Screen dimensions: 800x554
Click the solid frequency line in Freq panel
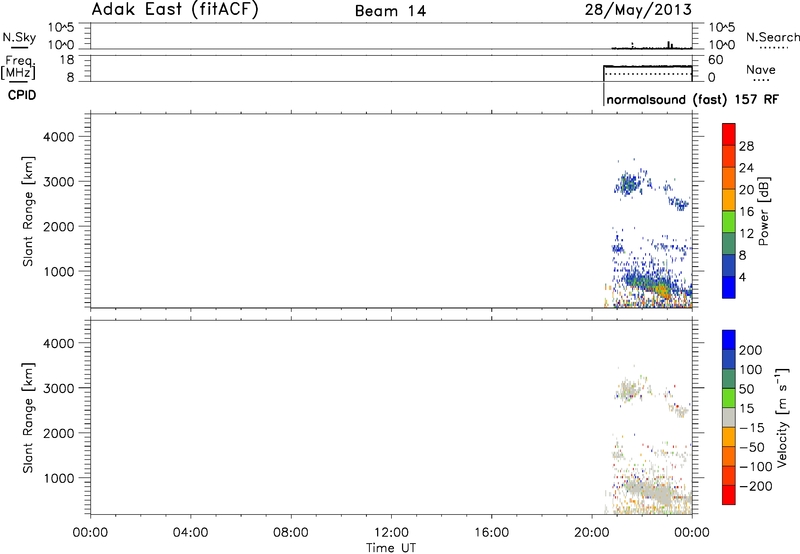647,66
